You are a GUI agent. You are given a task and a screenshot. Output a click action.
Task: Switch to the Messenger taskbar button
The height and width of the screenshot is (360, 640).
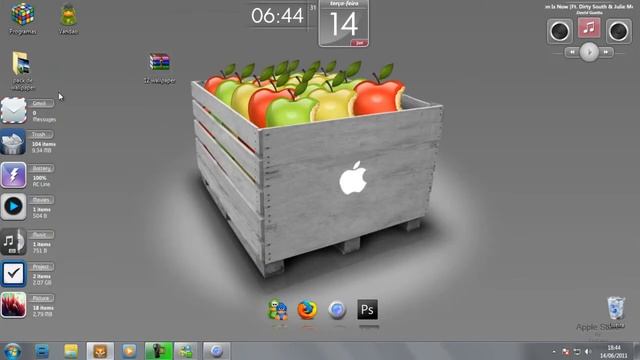[186, 351]
